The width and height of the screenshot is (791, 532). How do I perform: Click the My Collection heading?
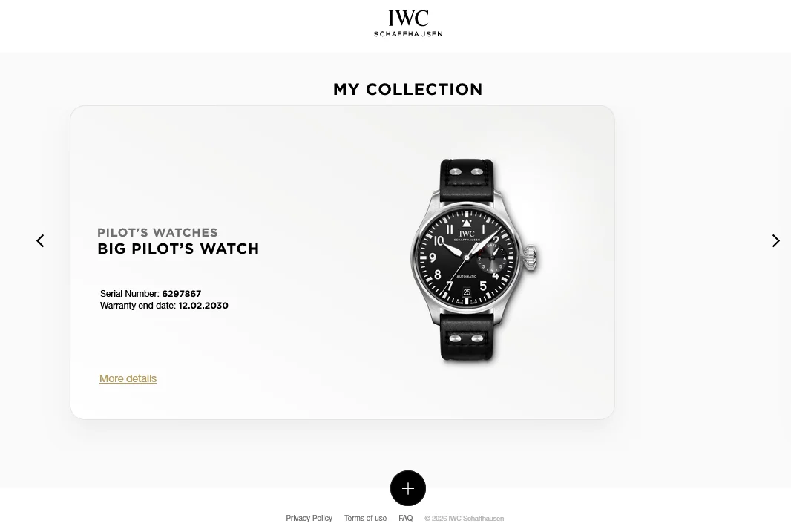(x=407, y=89)
